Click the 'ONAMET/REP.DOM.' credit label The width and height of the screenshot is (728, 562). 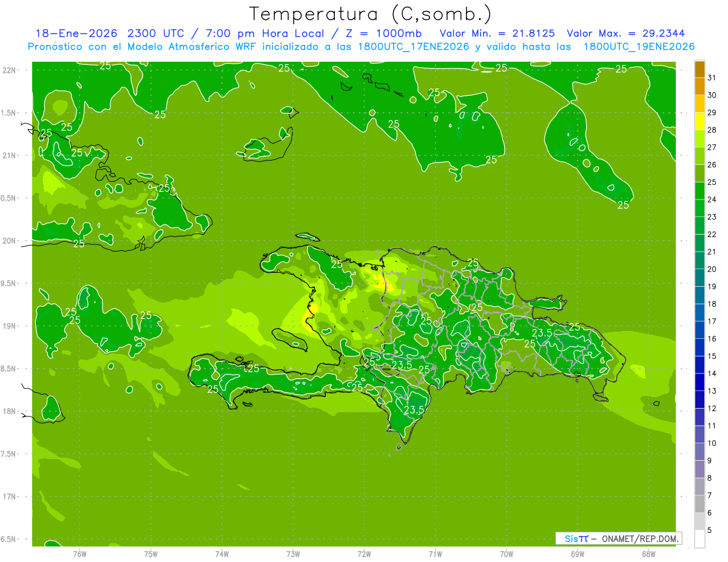(x=641, y=538)
